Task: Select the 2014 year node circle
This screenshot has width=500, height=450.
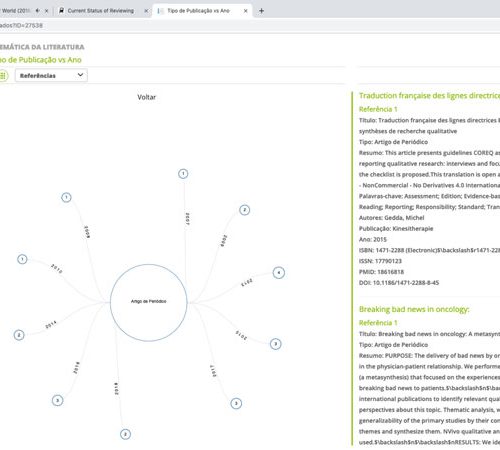Action: [19, 335]
